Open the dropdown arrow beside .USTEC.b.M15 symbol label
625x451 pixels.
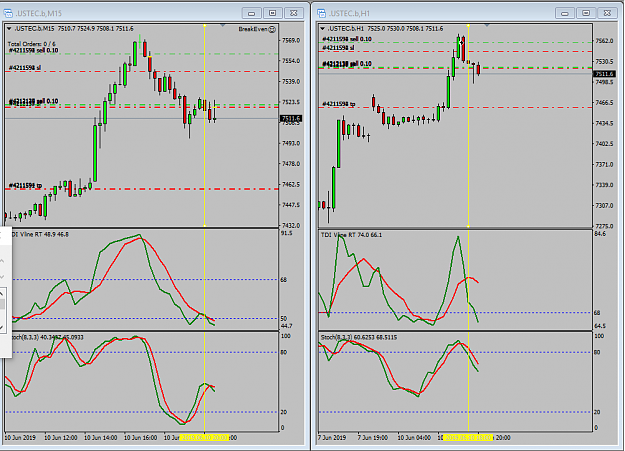click(x=9, y=29)
